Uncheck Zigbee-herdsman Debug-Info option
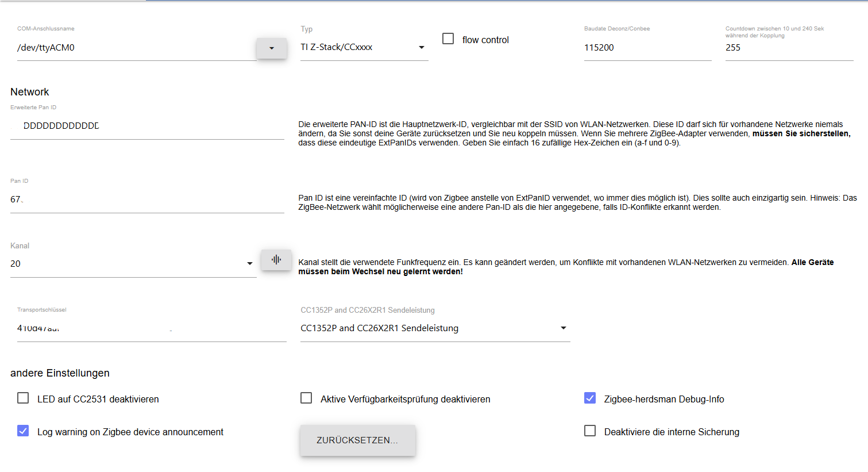868x472 pixels. [590, 398]
